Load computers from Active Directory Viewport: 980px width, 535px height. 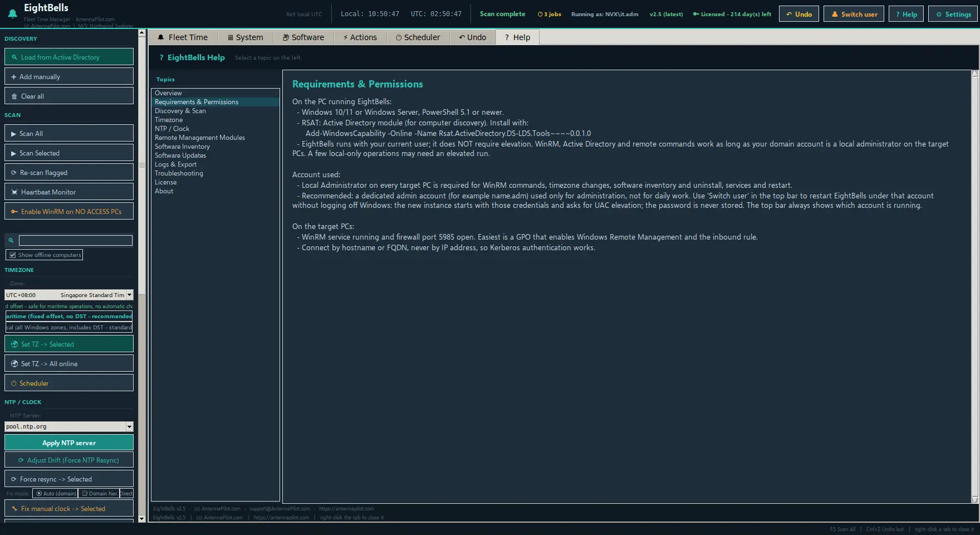[x=69, y=57]
